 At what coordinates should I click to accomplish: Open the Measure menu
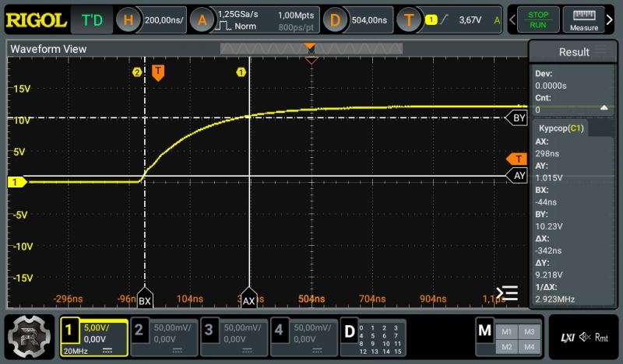583,19
